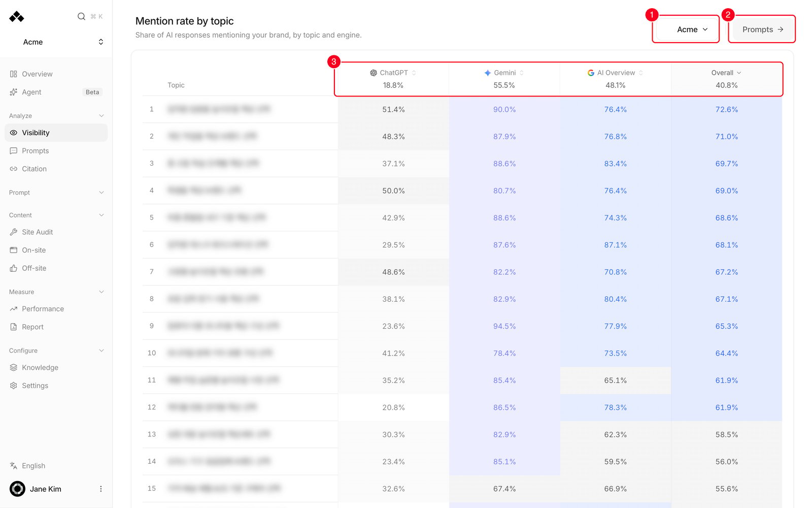Click the Gemini value 85.1%
The height and width of the screenshot is (508, 812).
pyautogui.click(x=504, y=462)
